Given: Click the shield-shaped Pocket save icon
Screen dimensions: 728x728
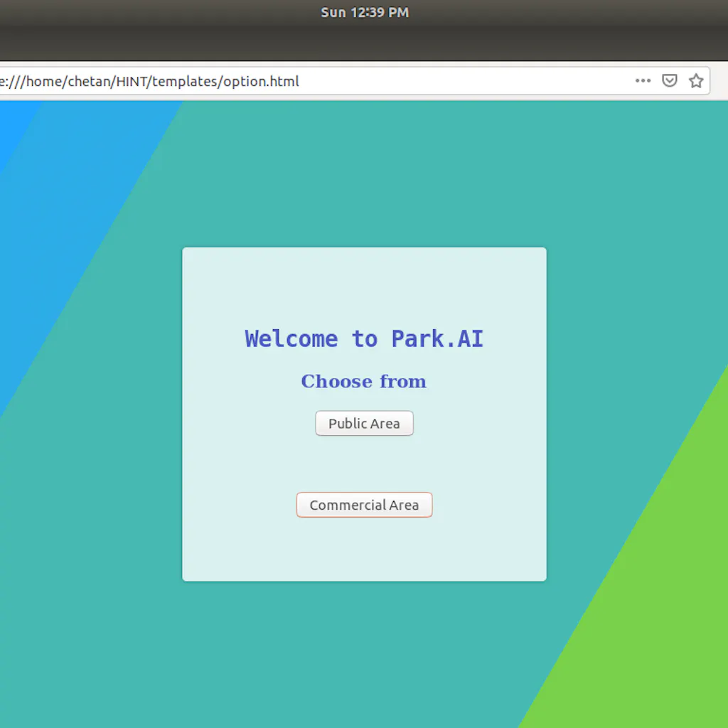Looking at the screenshot, I should [669, 80].
